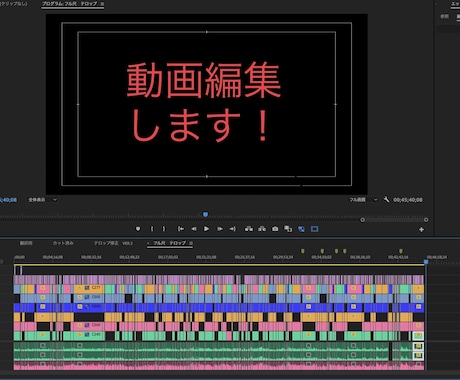The width and height of the screenshot is (460, 380).
Task: Click the left handle of Program zoom bar
Action: click(x=362, y=220)
